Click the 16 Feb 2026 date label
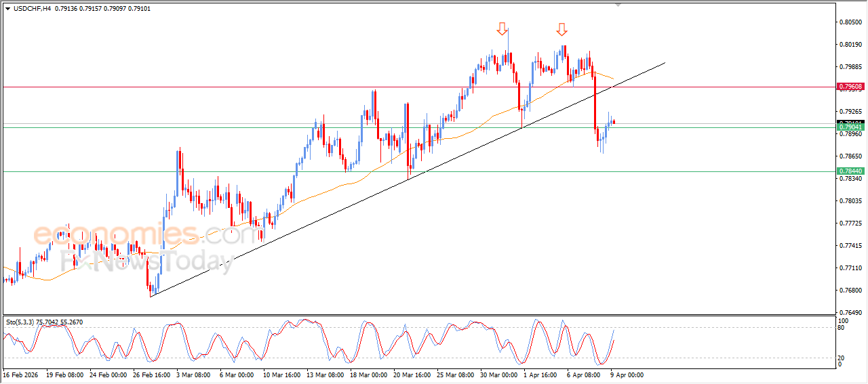Image resolution: width=868 pixels, height=384 pixels. (20, 375)
